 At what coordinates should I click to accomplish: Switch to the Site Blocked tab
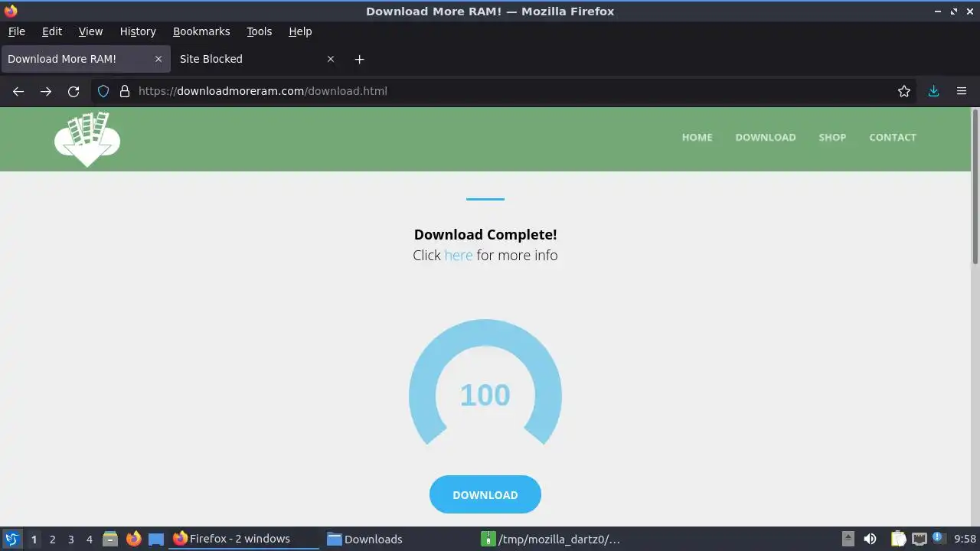click(257, 59)
